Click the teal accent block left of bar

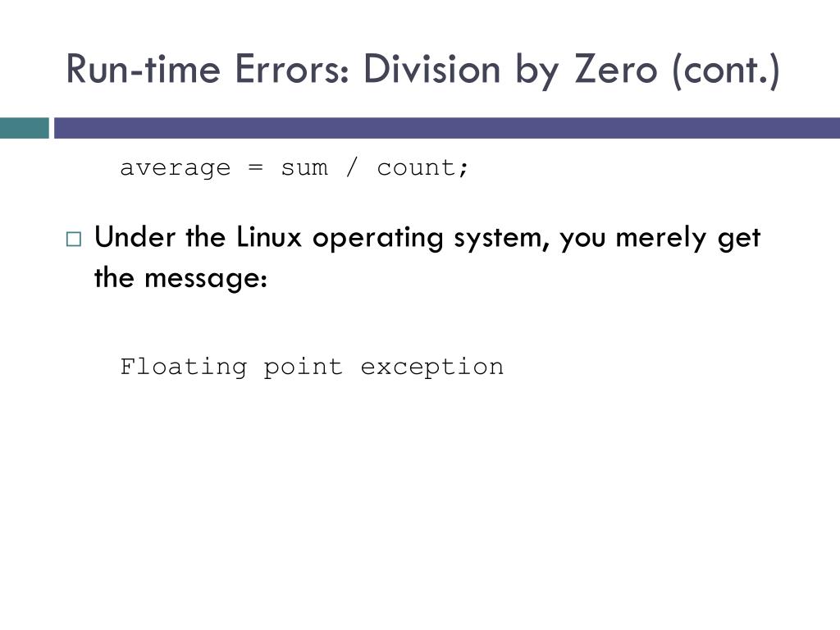(x=24, y=128)
